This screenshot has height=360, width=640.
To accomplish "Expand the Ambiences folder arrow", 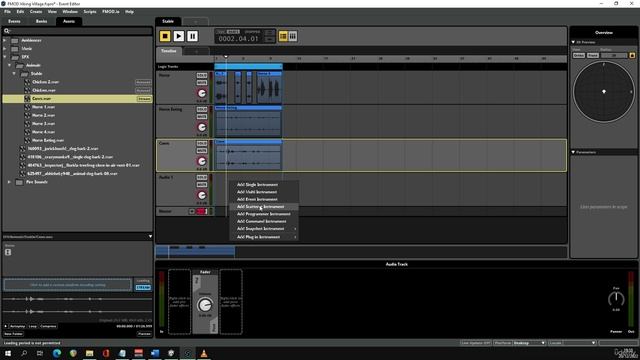I will [5, 40].
